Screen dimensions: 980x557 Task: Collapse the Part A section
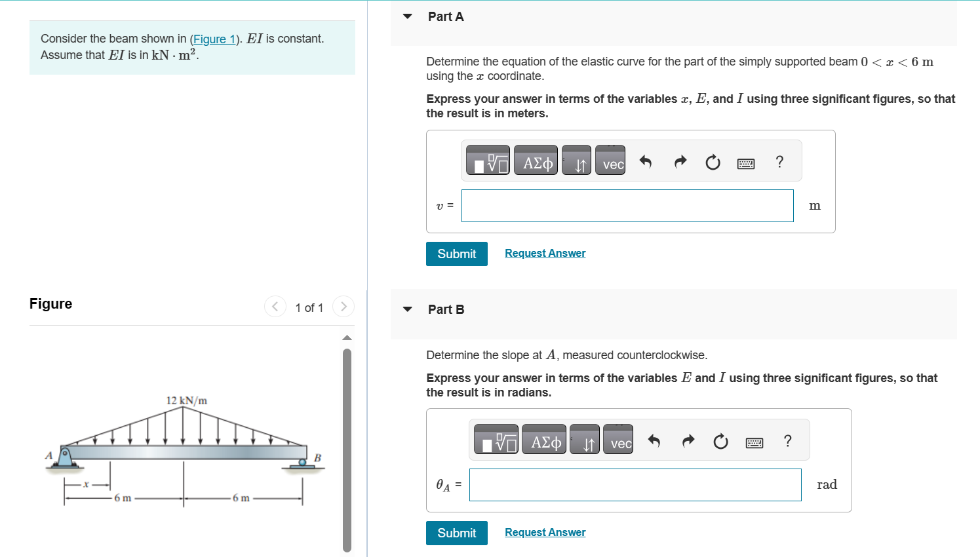407,16
